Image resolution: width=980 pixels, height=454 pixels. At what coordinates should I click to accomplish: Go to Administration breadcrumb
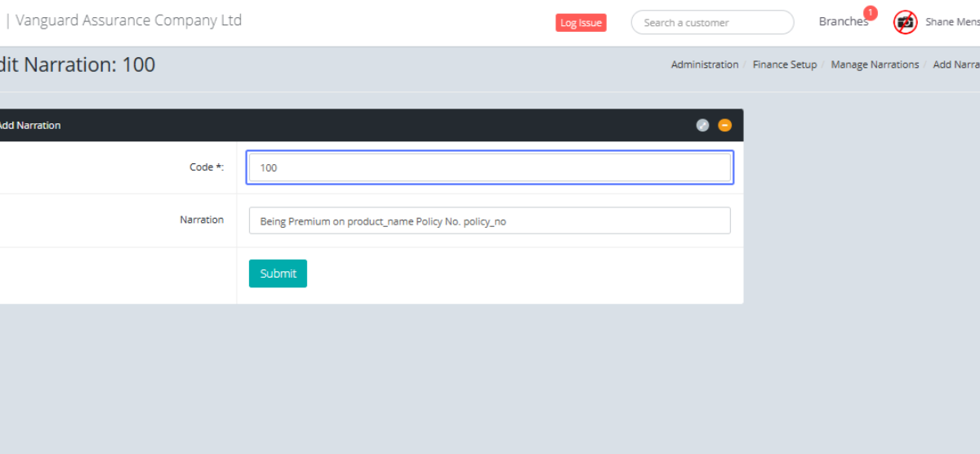[x=704, y=65]
